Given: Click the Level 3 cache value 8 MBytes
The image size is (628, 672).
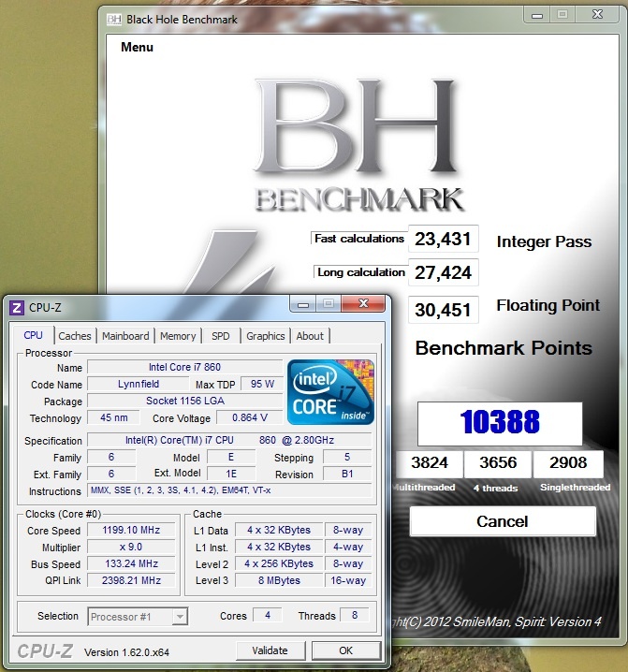Looking at the screenshot, I should pos(279,580).
